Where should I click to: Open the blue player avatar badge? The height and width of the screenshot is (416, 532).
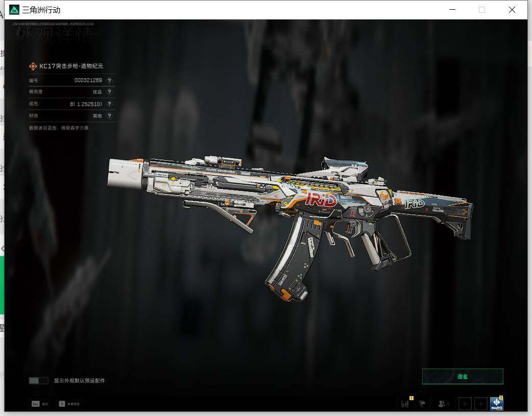point(496,404)
